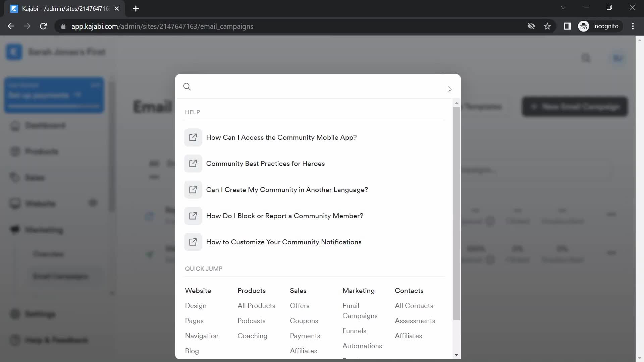Click the How Can I Access Community App help item
Viewport: 644px width, 362px height.
pos(281,137)
